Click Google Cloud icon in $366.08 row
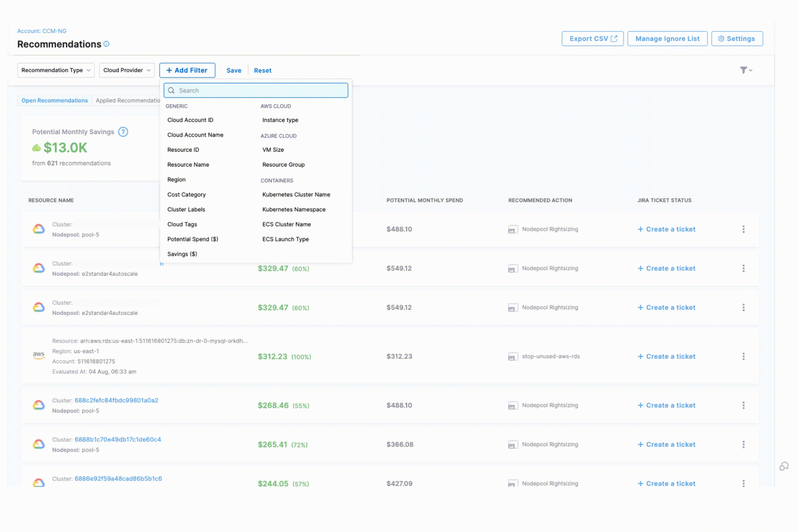The width and height of the screenshot is (798, 532). click(39, 444)
